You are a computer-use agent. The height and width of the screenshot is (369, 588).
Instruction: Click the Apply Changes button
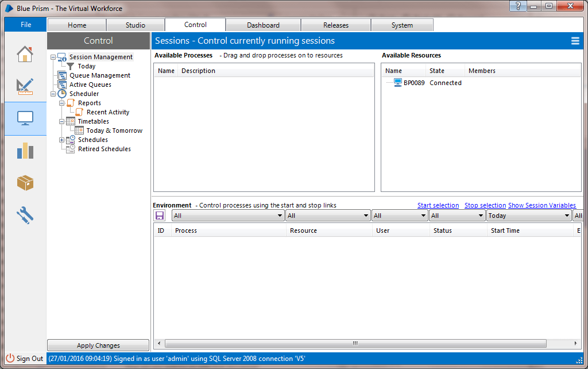(98, 345)
